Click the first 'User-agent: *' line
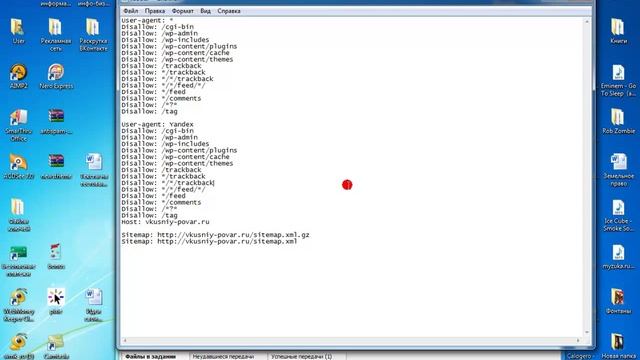 (x=147, y=20)
